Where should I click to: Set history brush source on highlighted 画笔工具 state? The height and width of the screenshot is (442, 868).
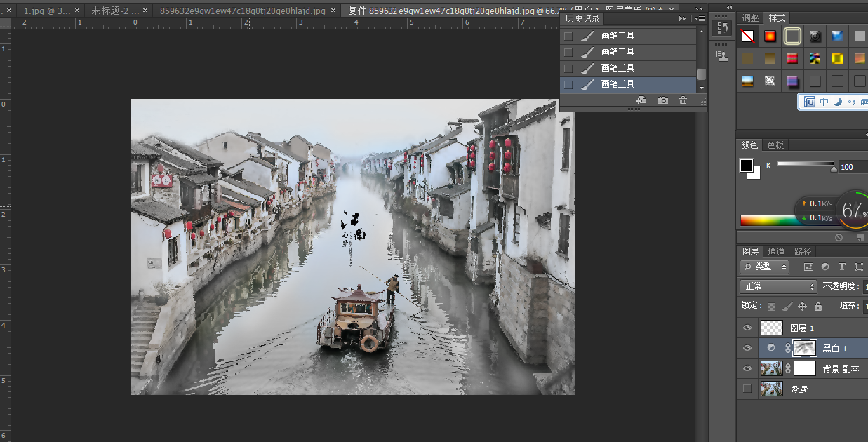point(568,84)
